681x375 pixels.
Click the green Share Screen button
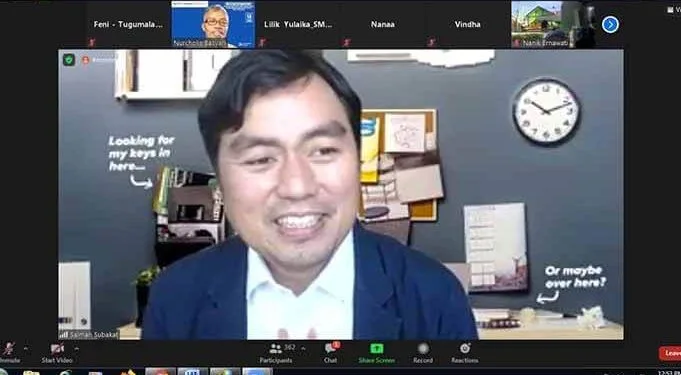pos(377,353)
